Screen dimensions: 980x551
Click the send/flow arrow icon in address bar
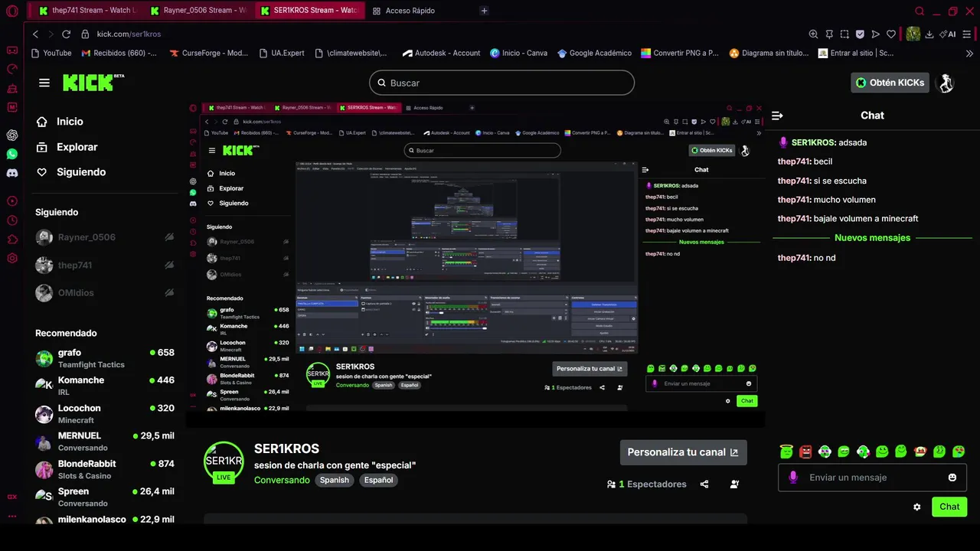875,34
